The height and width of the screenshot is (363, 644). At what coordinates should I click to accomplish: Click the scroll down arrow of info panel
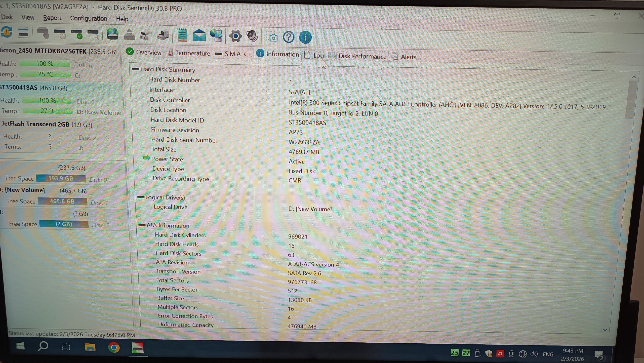point(605,330)
